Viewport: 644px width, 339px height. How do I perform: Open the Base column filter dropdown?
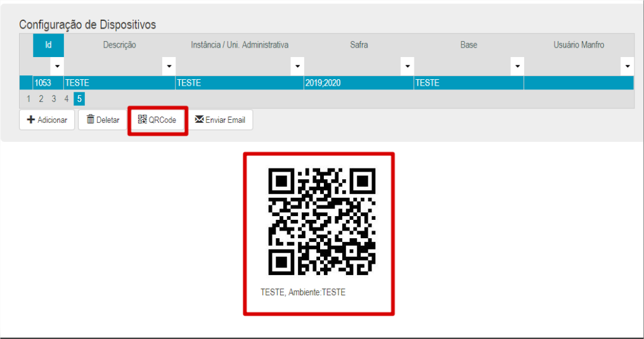(517, 66)
